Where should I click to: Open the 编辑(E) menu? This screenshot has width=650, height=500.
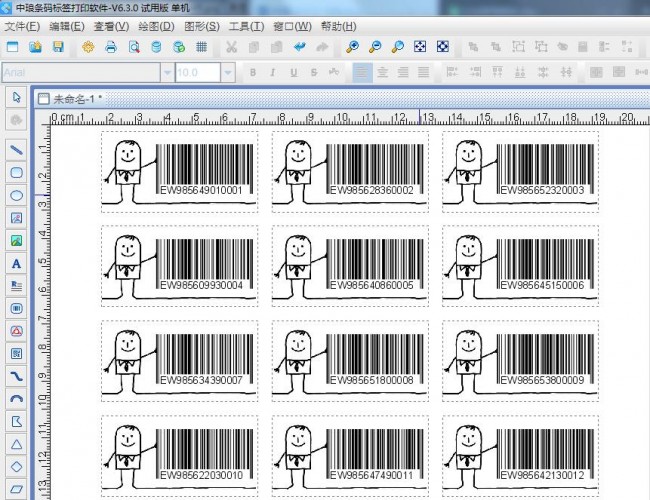(67, 27)
